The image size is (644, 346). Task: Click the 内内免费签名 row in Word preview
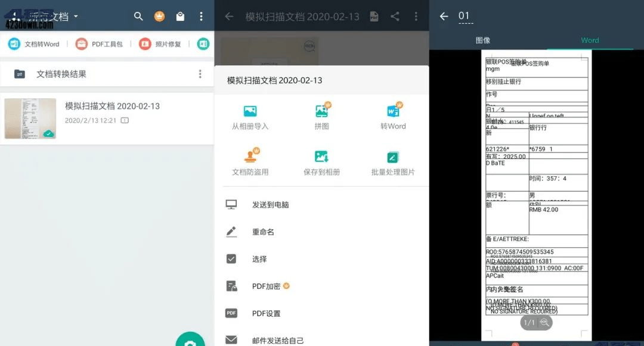[537, 290]
